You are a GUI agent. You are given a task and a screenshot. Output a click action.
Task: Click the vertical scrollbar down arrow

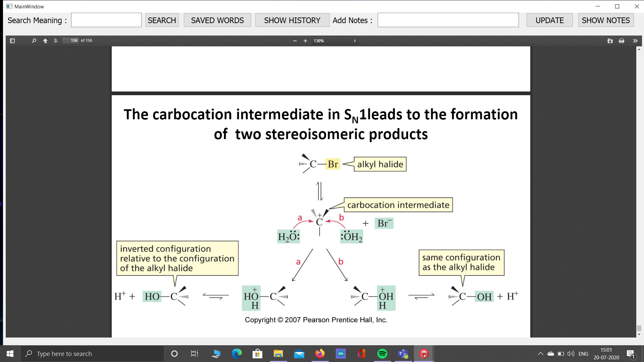(639, 335)
